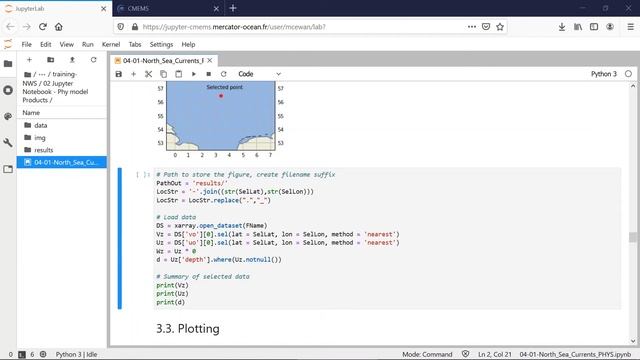640x360 pixels.
Task: Click browser Back arrow
Action: [10, 27]
